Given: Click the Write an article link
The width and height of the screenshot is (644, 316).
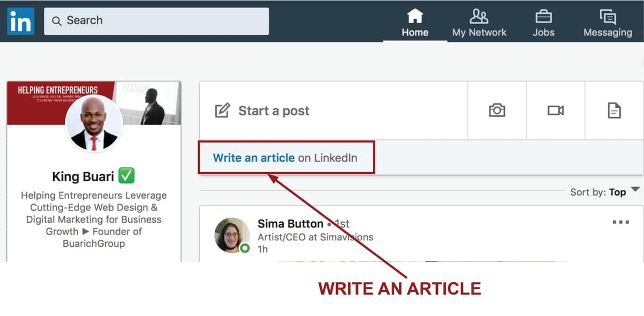Looking at the screenshot, I should point(254,158).
